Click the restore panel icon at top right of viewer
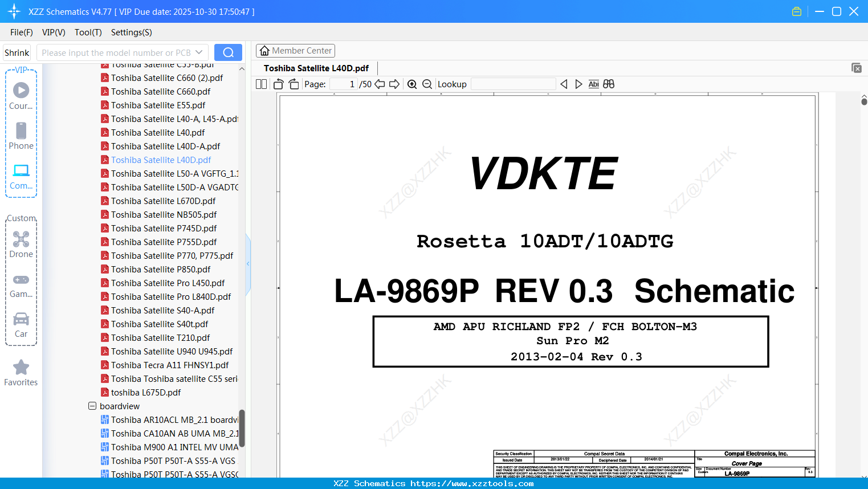Screen dimensions: 868x489 click(x=857, y=68)
